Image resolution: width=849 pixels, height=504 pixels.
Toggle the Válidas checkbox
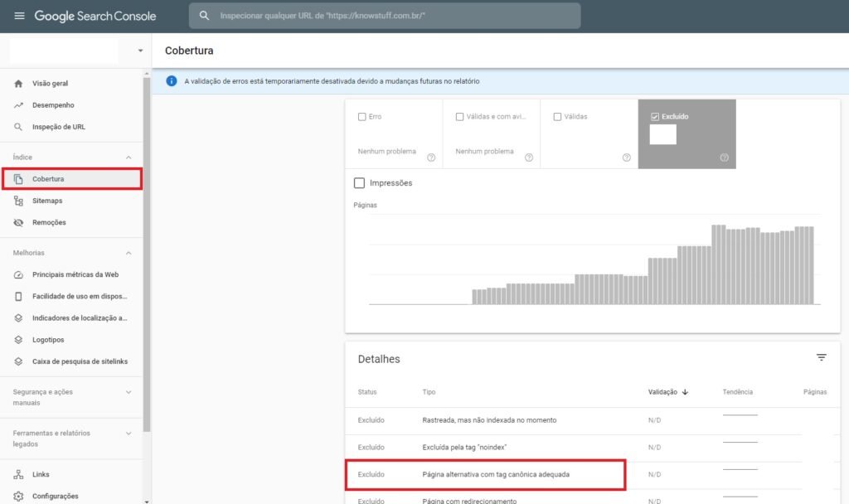click(557, 117)
